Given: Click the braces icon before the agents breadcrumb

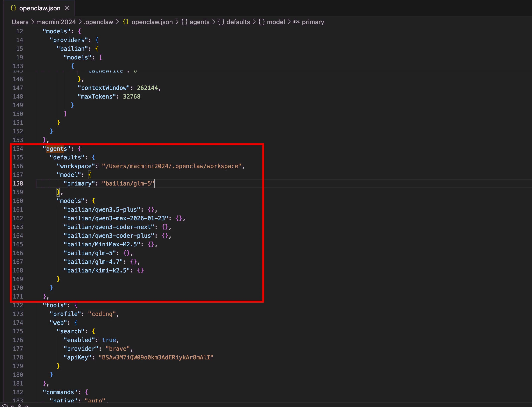Looking at the screenshot, I should pyautogui.click(x=184, y=22).
